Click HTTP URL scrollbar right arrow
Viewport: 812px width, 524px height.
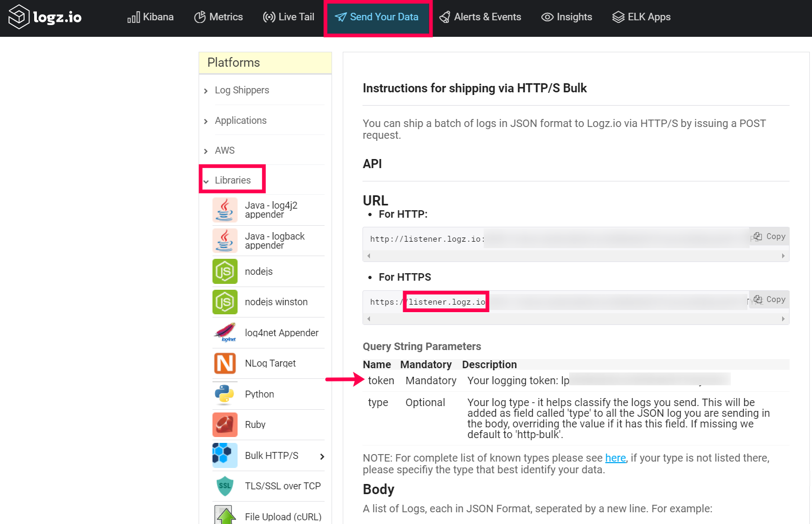[x=783, y=256]
